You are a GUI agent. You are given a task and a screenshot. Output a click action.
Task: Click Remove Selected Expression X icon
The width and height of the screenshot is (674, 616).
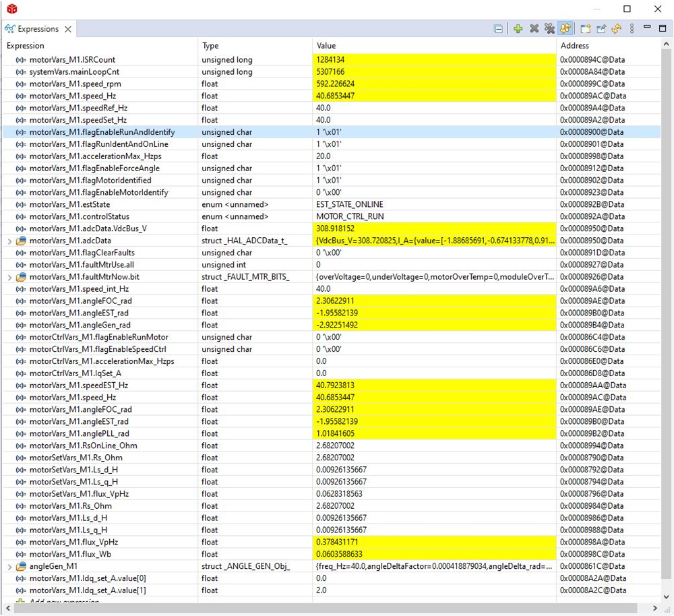point(534,29)
